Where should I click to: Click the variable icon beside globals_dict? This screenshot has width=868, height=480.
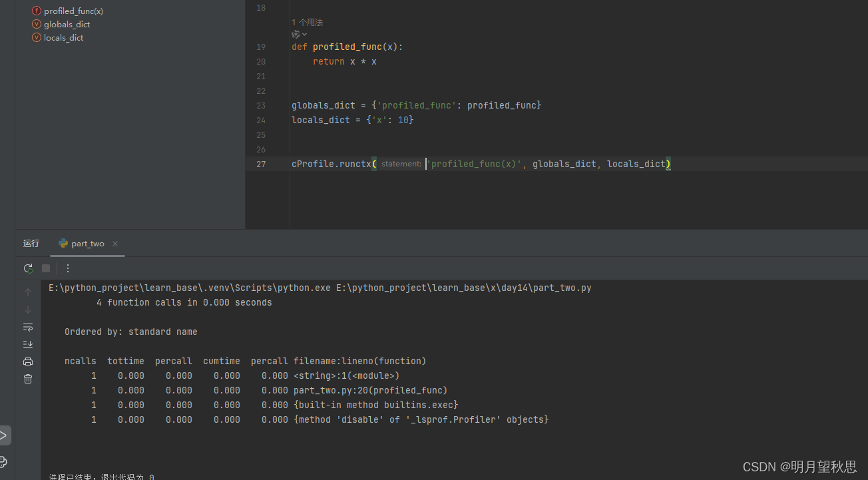pyautogui.click(x=37, y=25)
